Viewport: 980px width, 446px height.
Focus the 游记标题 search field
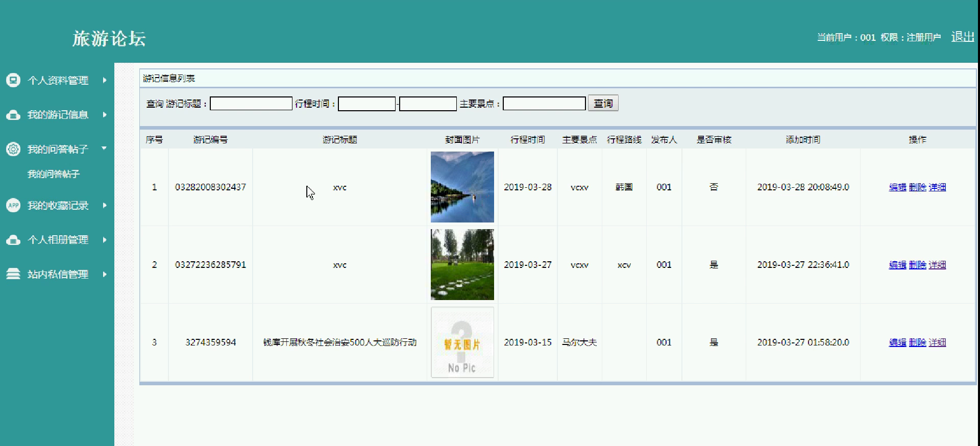[251, 104]
